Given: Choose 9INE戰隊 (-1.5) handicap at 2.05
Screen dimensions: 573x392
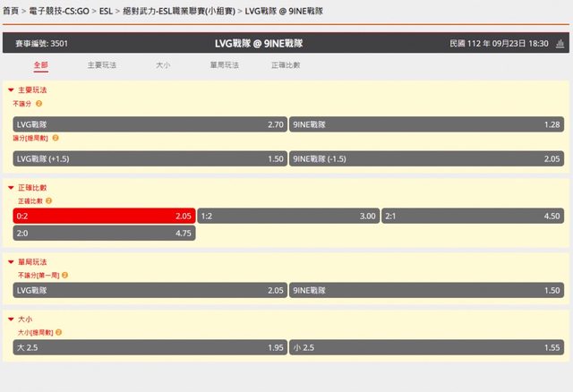Looking at the screenshot, I should click(426, 158).
